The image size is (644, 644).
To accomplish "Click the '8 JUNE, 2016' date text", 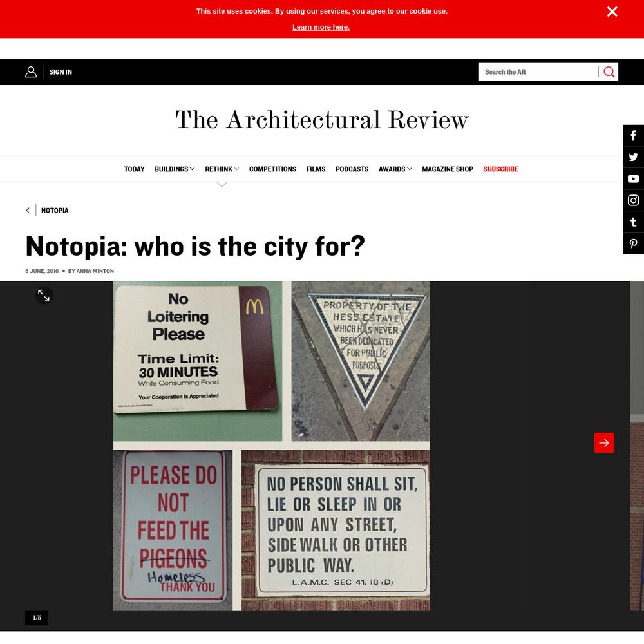I will pos(42,271).
